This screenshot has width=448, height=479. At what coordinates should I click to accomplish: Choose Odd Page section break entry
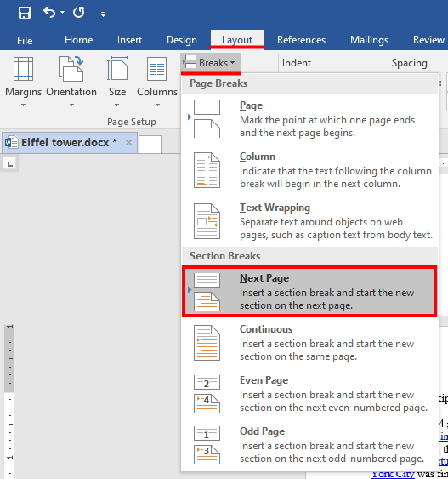click(x=309, y=445)
